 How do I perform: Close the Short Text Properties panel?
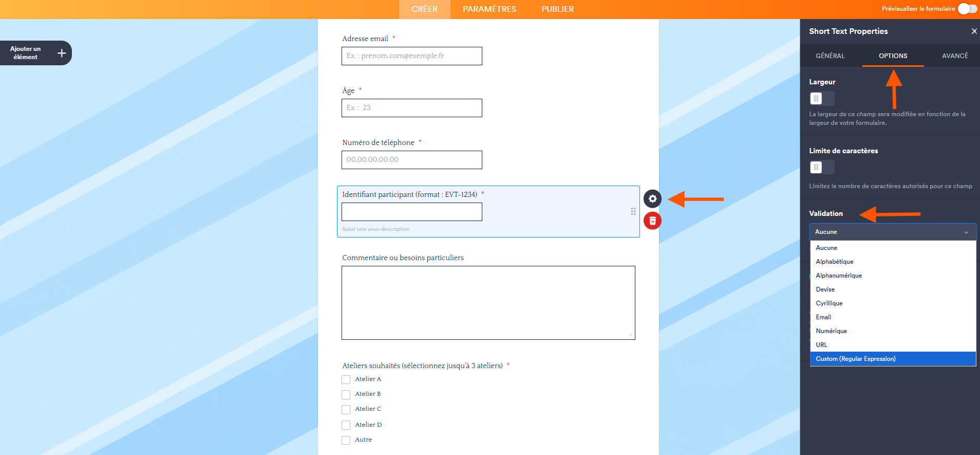(x=974, y=31)
